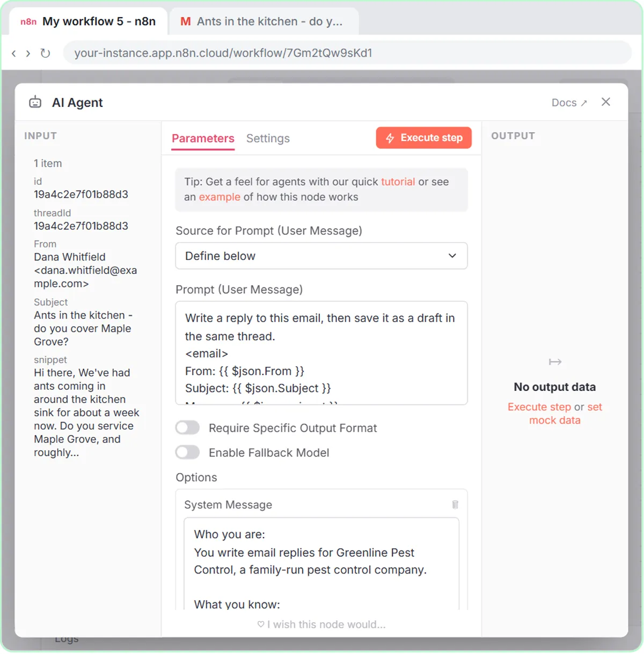The width and height of the screenshot is (644, 654).
Task: Click the AI Agent robot icon
Action: click(35, 102)
